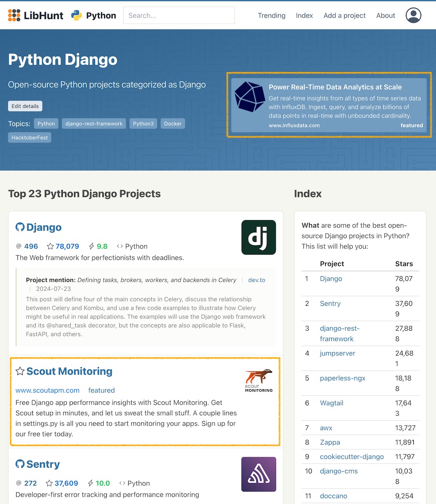Click the star icon beside Scout Monitoring
The image size is (436, 504).
pos(20,371)
